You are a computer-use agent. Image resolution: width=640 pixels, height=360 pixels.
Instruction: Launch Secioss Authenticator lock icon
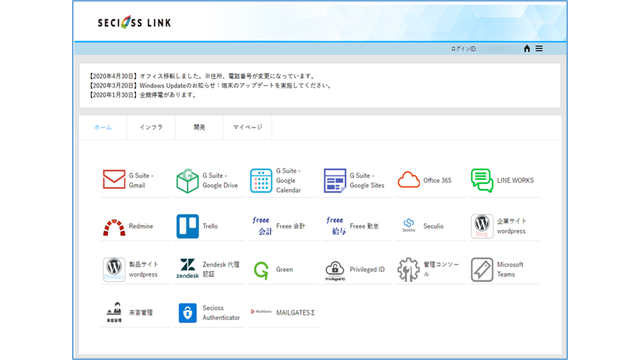(187, 313)
